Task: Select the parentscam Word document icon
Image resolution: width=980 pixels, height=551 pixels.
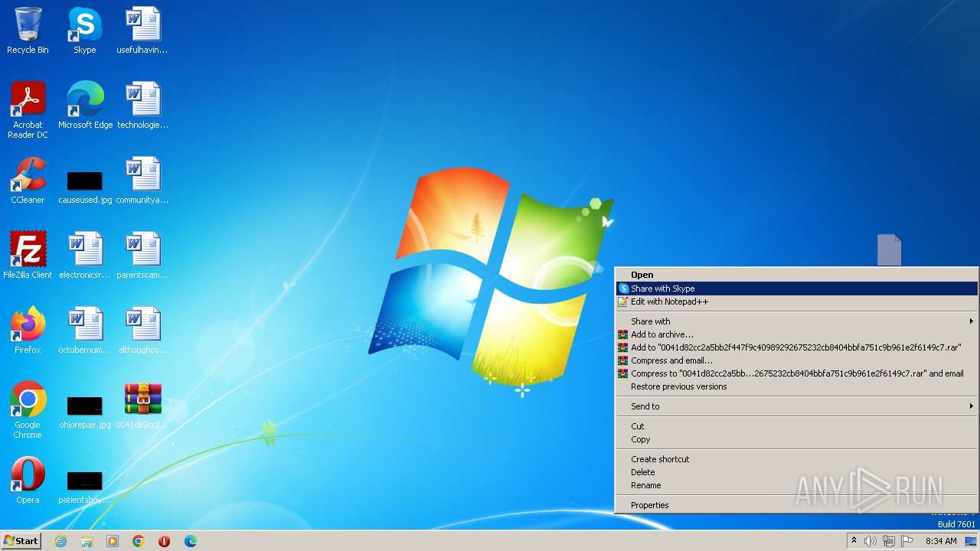Action: tap(142, 256)
